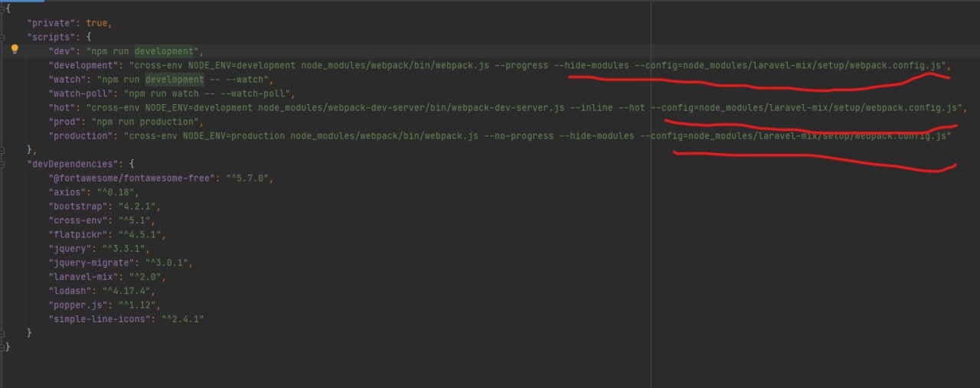Click the "dev" script key
Viewport: 980px width, 388px height.
coord(62,51)
